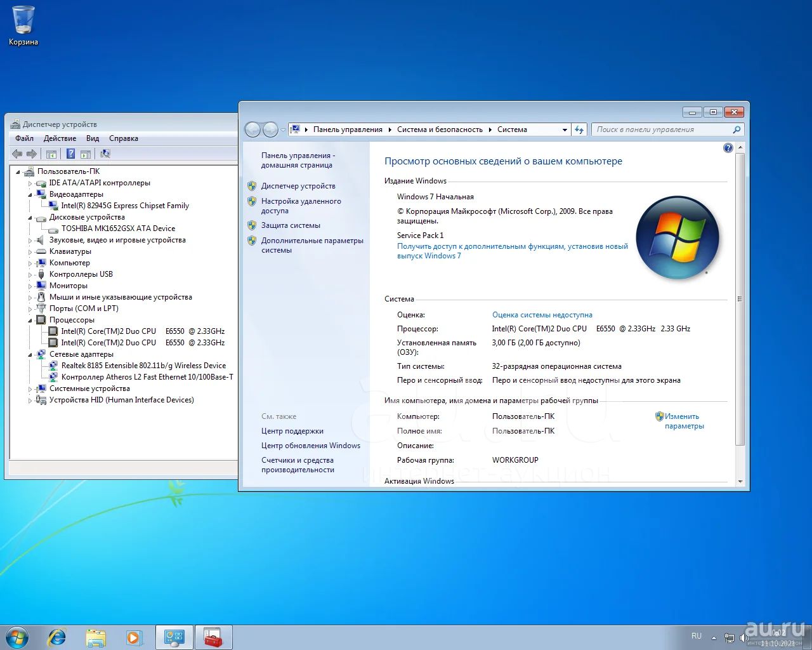Open Диспетчер устройств link in sidebar
The width and height of the screenshot is (812, 650).
point(298,186)
